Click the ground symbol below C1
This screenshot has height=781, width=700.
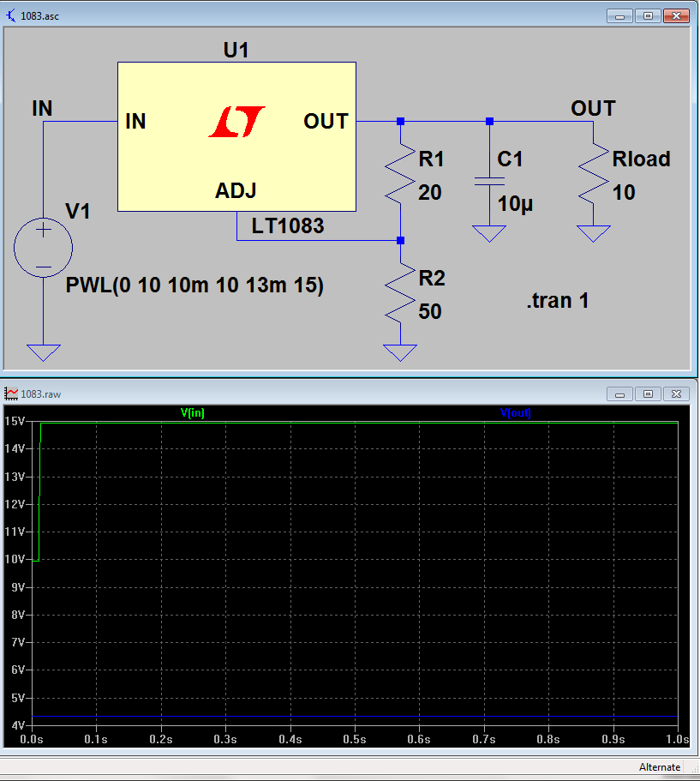click(x=489, y=233)
